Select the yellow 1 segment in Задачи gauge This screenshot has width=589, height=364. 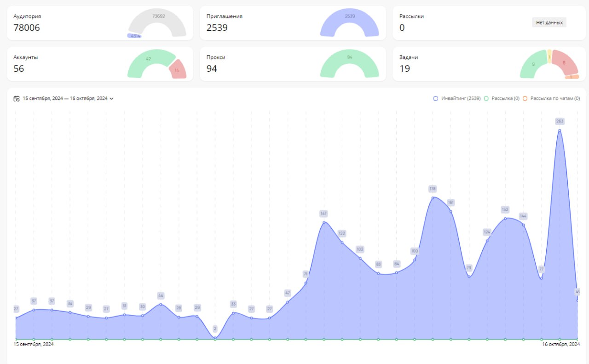pos(549,56)
